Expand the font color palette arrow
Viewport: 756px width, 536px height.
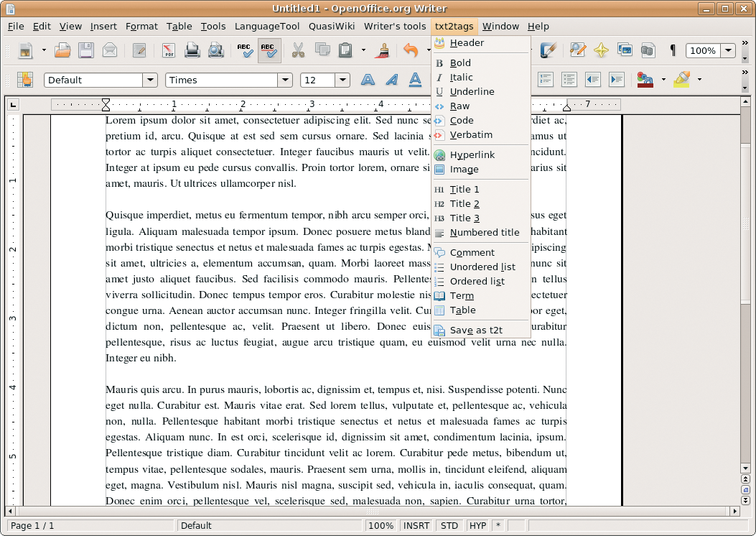(x=663, y=80)
